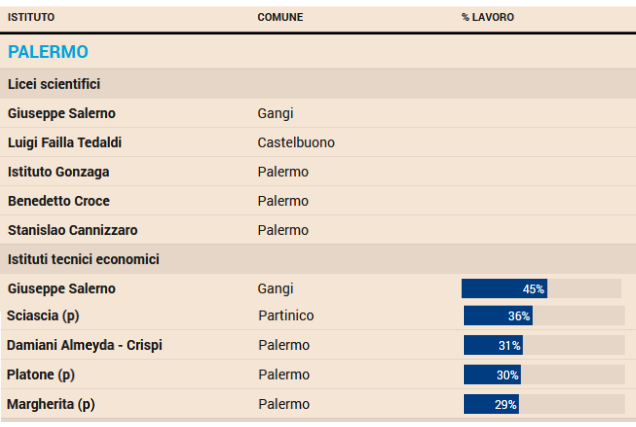Select the PALERMO province heading
The width and height of the screenshot is (636, 427).
pos(48,52)
